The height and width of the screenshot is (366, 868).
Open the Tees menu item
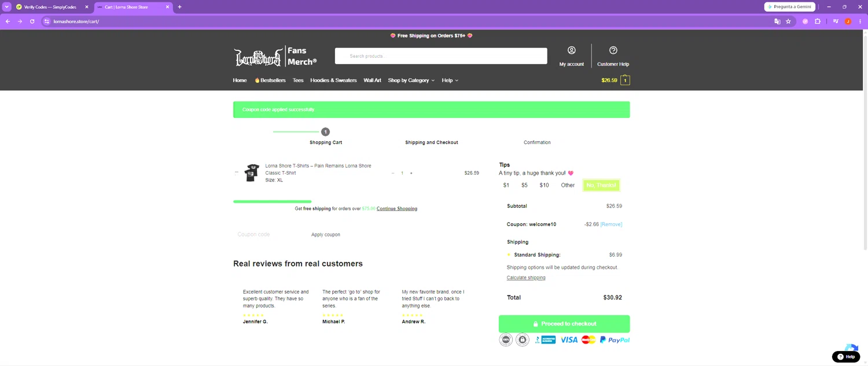[x=298, y=80]
